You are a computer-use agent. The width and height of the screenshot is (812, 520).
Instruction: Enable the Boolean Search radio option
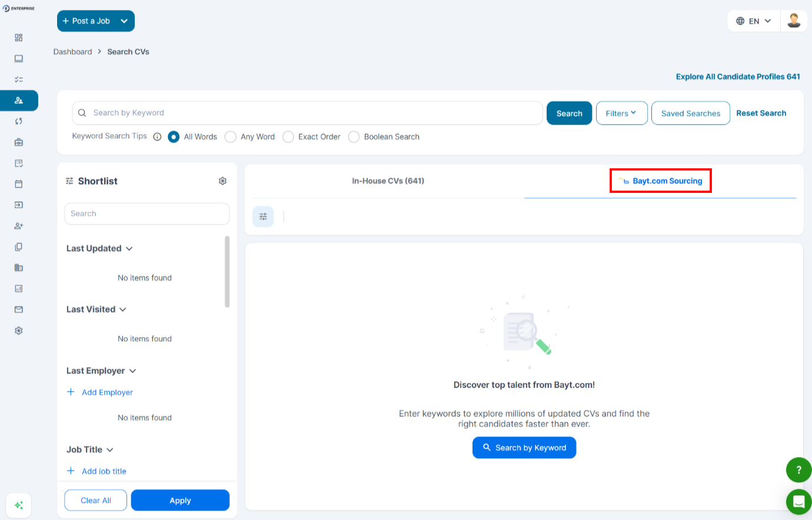coord(354,137)
